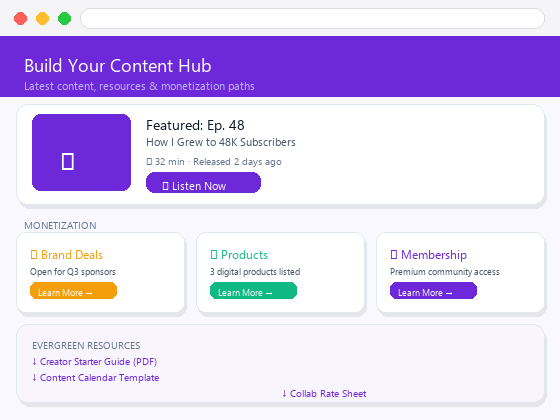Image resolution: width=560 pixels, height=420 pixels.
Task: Open the featured episode purple thumbnail
Action: (x=81, y=152)
